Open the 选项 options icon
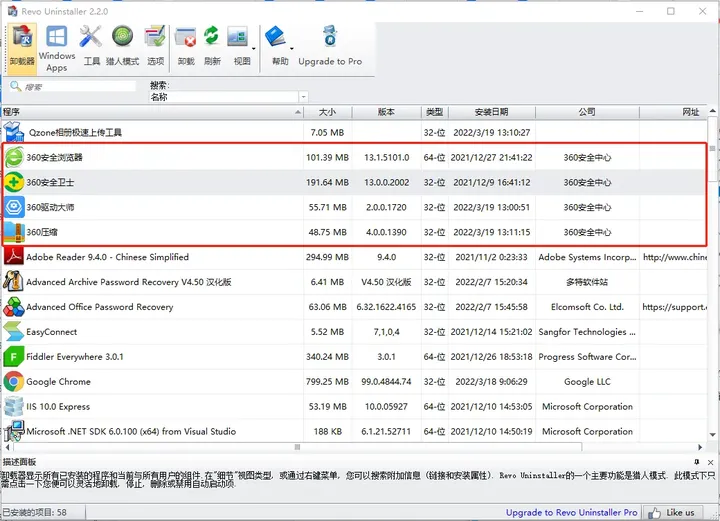The height and width of the screenshot is (521, 720). tap(155, 45)
